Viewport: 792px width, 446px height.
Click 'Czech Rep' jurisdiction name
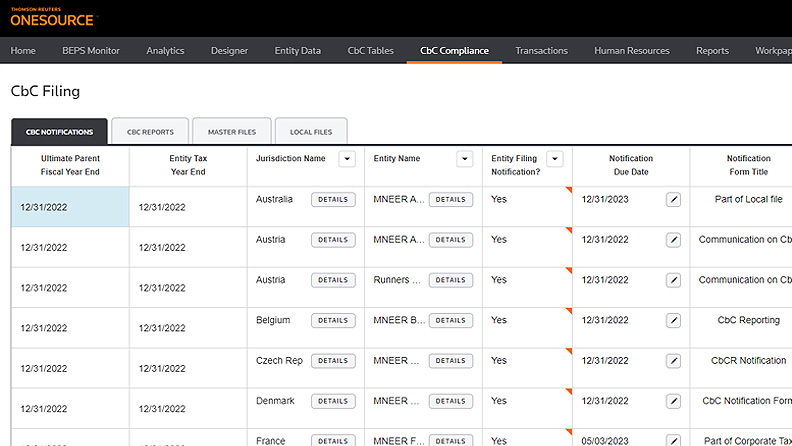(279, 361)
